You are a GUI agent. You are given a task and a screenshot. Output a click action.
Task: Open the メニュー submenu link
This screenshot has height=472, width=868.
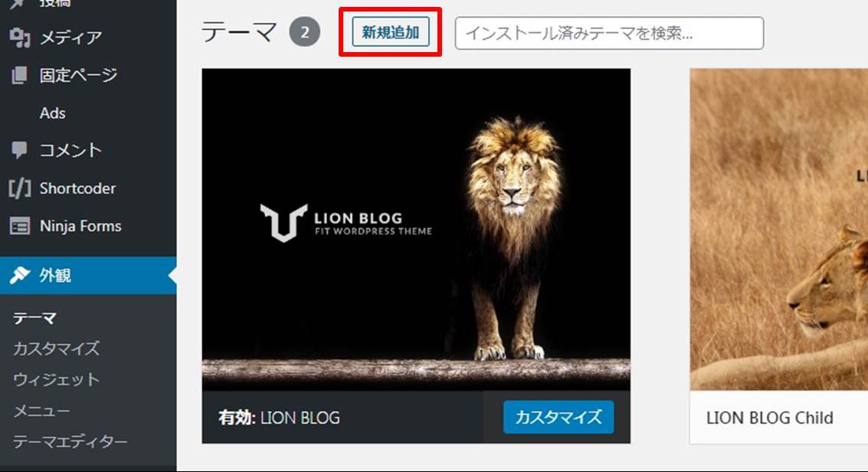click(x=41, y=411)
